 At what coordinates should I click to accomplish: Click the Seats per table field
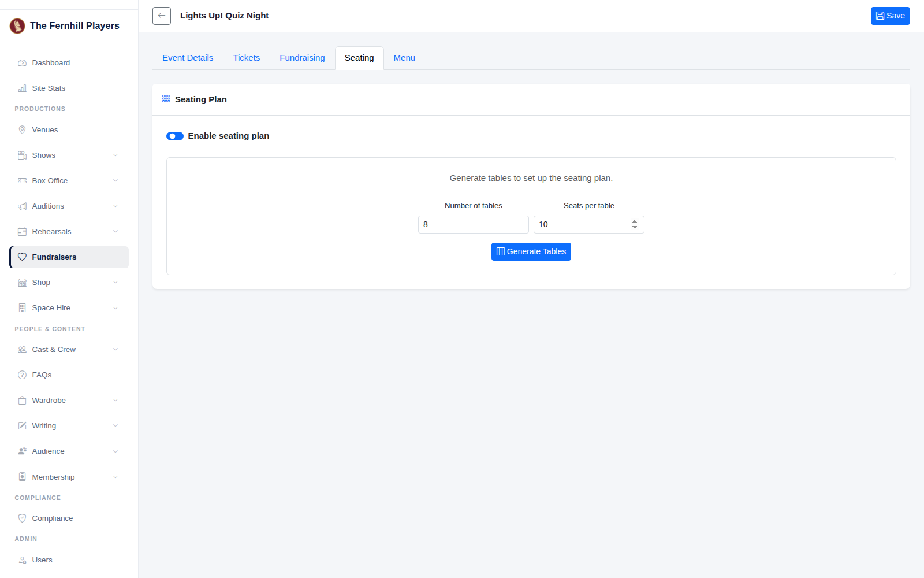[589, 224]
